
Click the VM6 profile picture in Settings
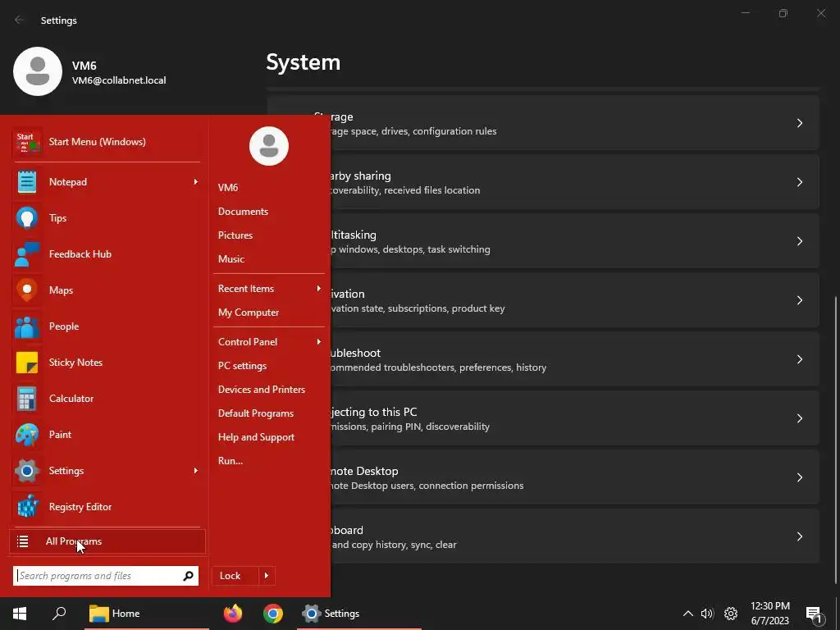point(38,71)
